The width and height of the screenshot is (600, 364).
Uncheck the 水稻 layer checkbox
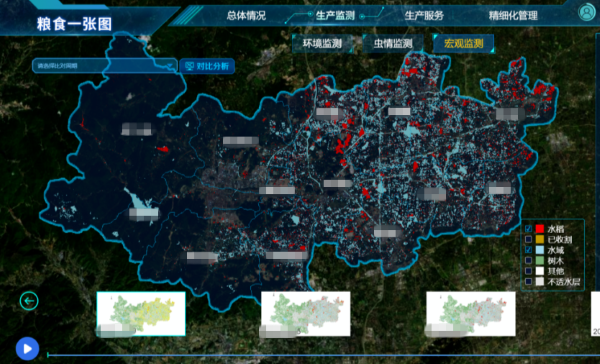(x=528, y=229)
